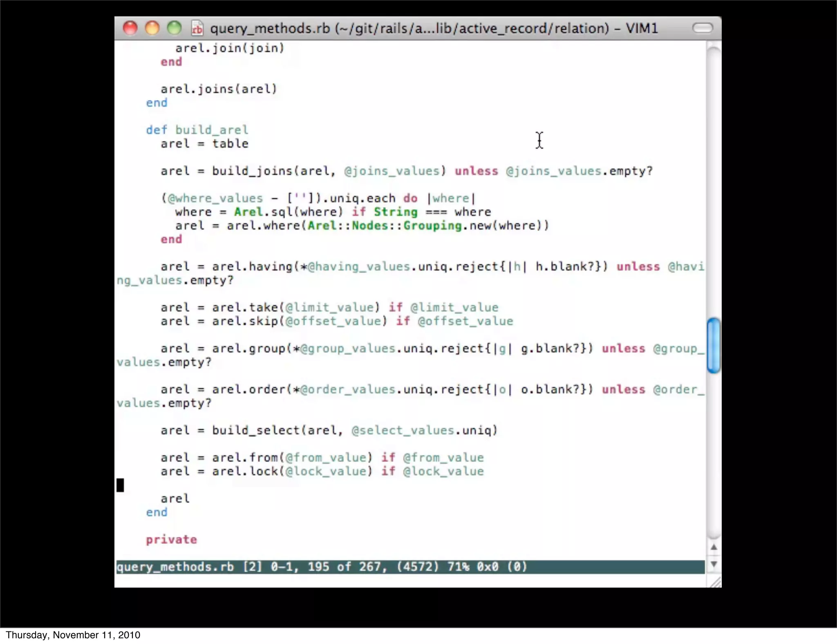Click the toolbar toggle pill button

pyautogui.click(x=702, y=28)
